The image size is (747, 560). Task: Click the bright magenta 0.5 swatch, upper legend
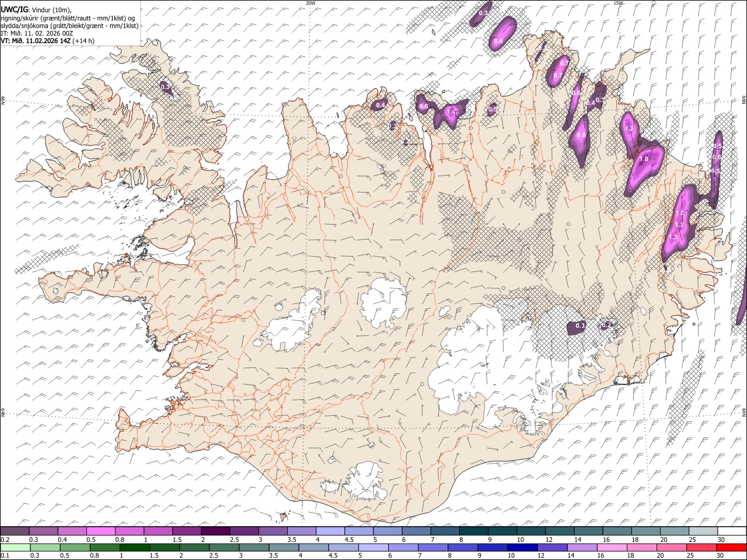coord(100,531)
